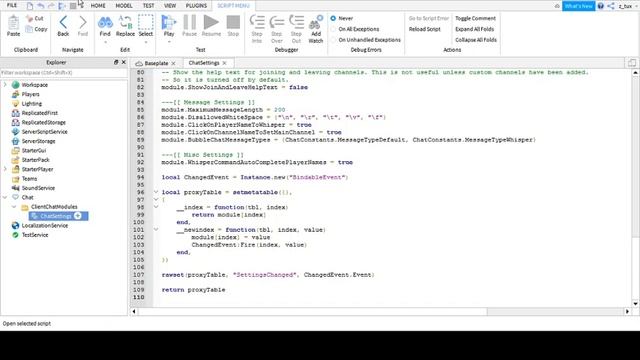640x360 pixels.
Task: Select On Unhandled Exceptions option
Action: point(333,40)
